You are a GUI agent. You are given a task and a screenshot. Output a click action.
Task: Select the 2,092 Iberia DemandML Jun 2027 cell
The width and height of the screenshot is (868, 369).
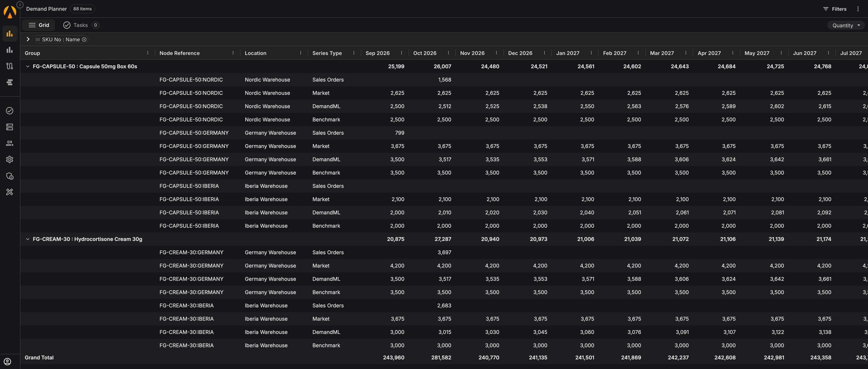coord(825,213)
